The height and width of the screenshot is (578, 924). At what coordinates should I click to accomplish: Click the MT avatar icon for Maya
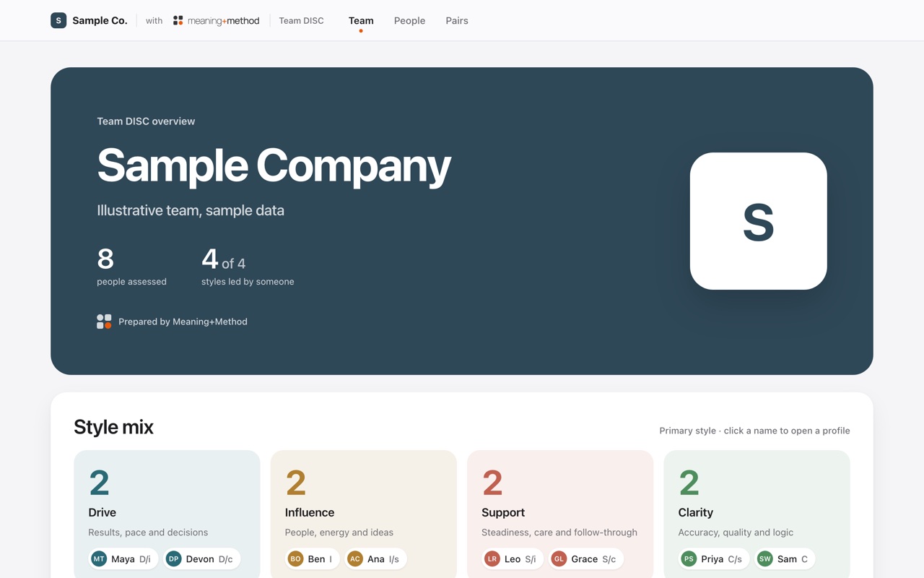[99, 558]
